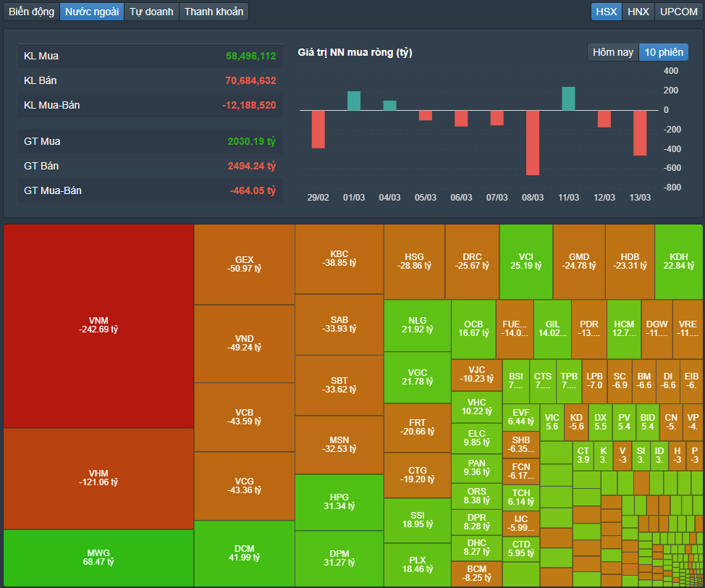Select the VCB -43.59 tỷ tile
705x588 pixels.
click(244, 417)
